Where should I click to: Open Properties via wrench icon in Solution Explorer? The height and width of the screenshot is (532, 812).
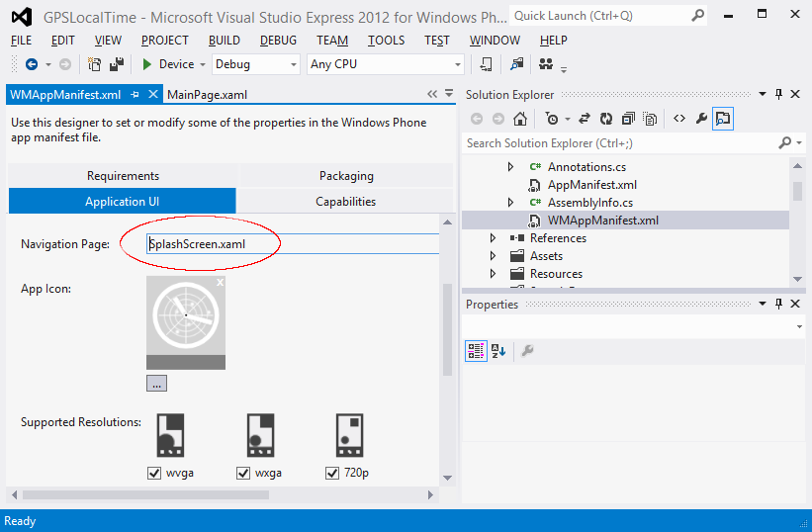(x=701, y=119)
